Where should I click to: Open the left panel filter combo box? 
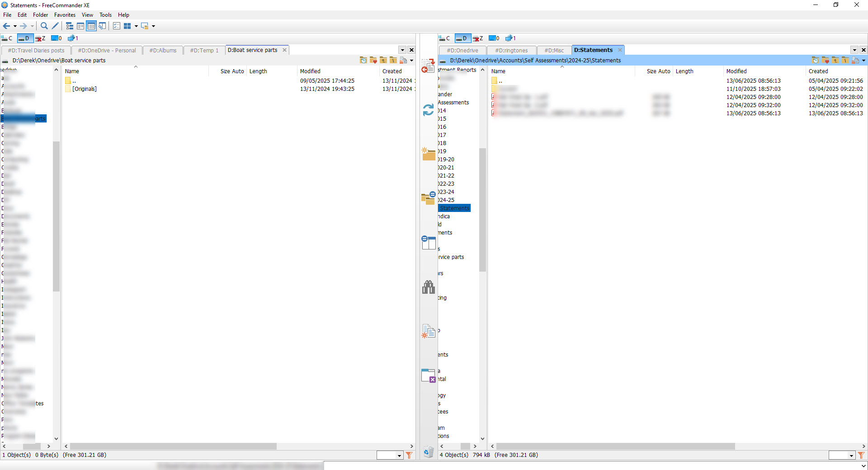390,456
